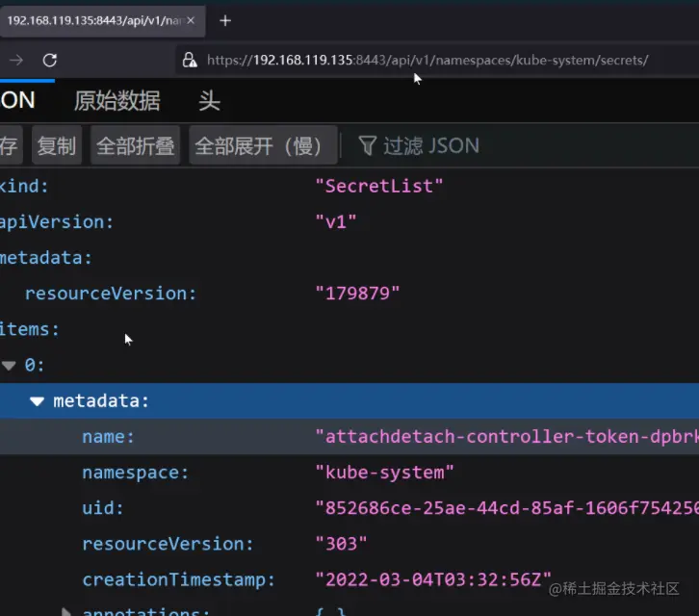Image resolution: width=699 pixels, height=616 pixels.
Task: Collapse the item 0 node
Action: tap(9, 366)
